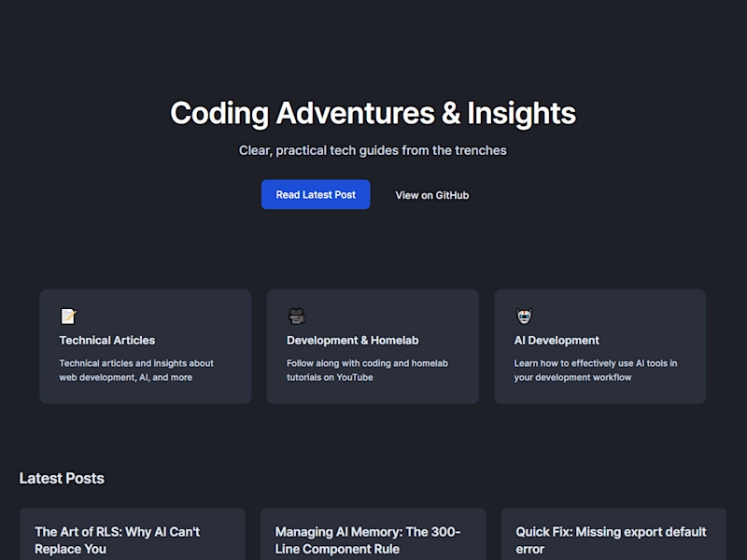This screenshot has height=560, width=747.
Task: Click the Latest Posts heading
Action: (62, 478)
